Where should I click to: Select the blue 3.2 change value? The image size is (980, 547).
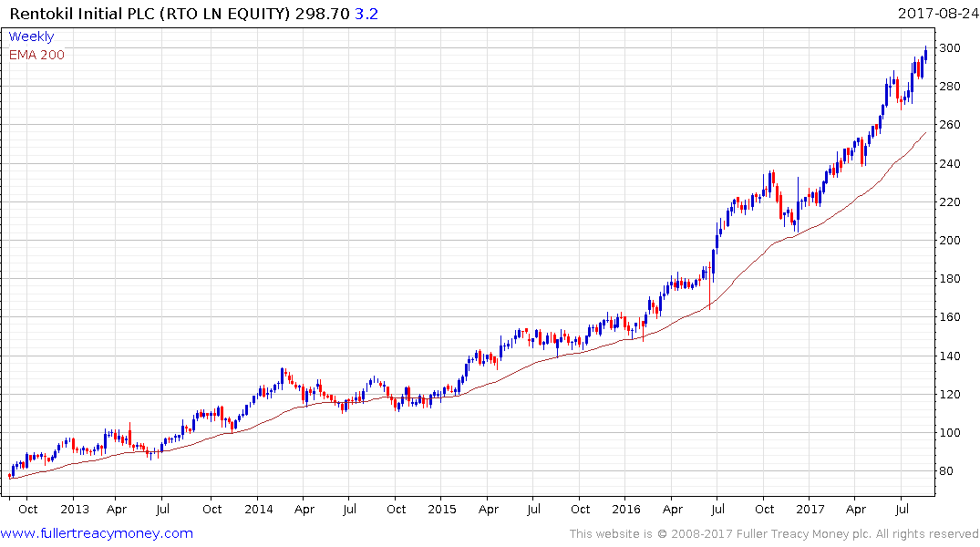[366, 14]
